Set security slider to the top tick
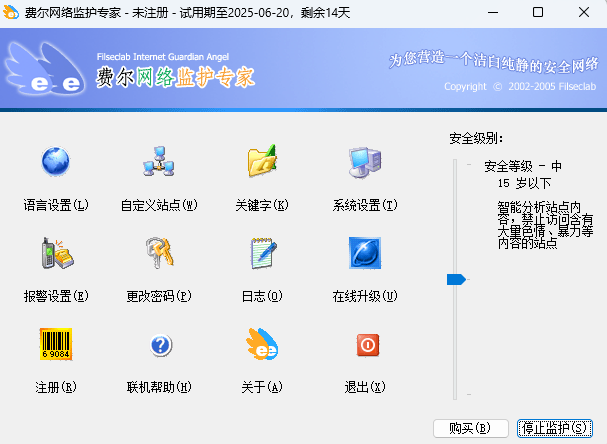Screen dimensions: 607x444 tap(469, 165)
